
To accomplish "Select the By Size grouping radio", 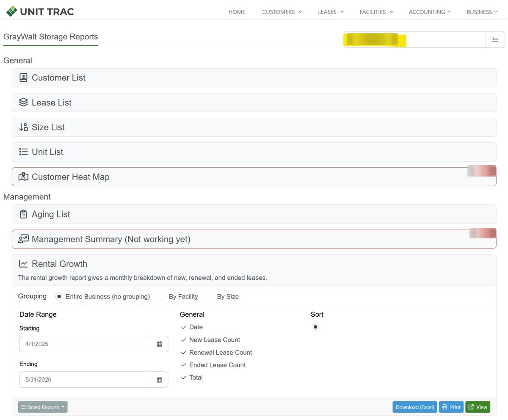I will coord(210,296).
